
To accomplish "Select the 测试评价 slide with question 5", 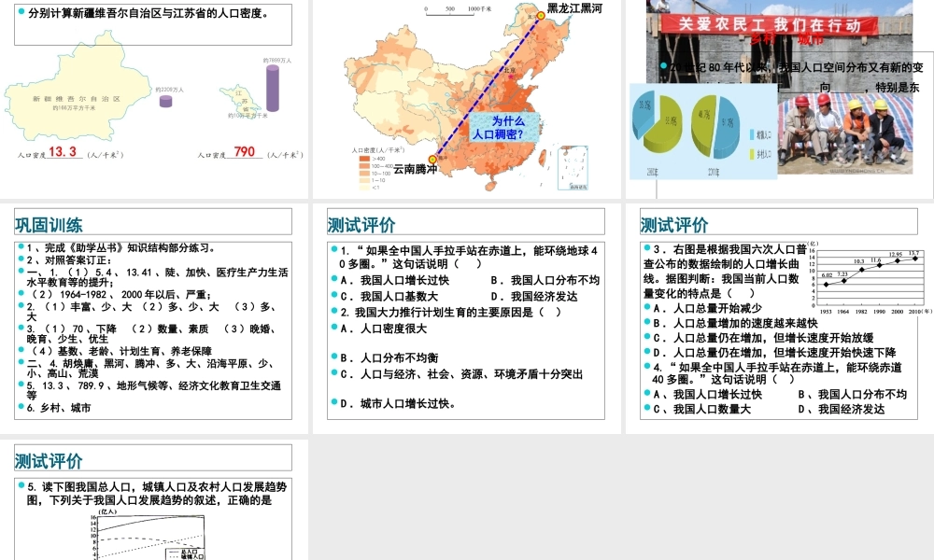I will (154, 500).
